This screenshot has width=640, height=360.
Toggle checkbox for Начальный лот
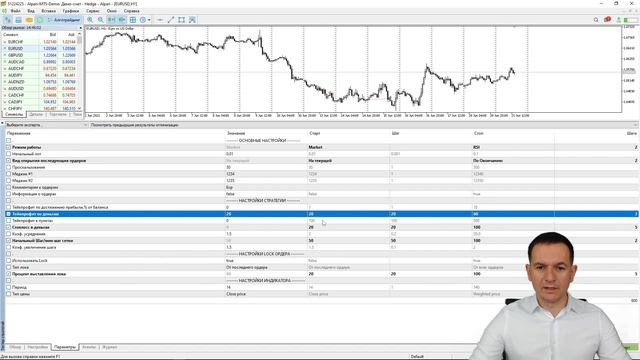click(9, 154)
